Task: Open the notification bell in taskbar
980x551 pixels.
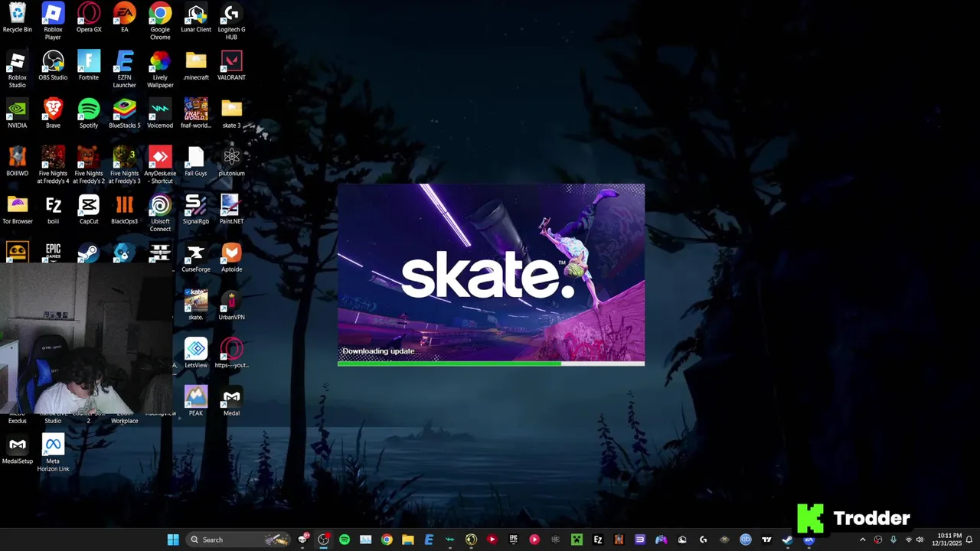Action: pyautogui.click(x=969, y=540)
